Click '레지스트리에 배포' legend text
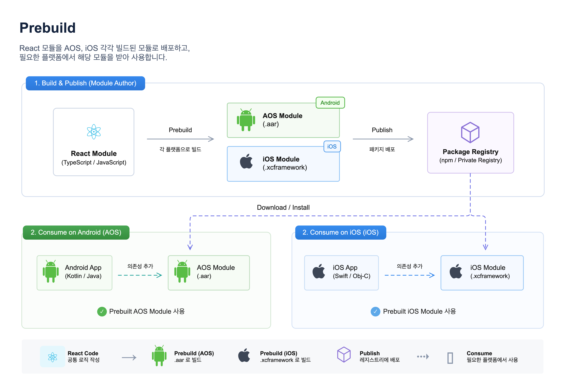Viewport: 563px width, 392px height. (380, 360)
